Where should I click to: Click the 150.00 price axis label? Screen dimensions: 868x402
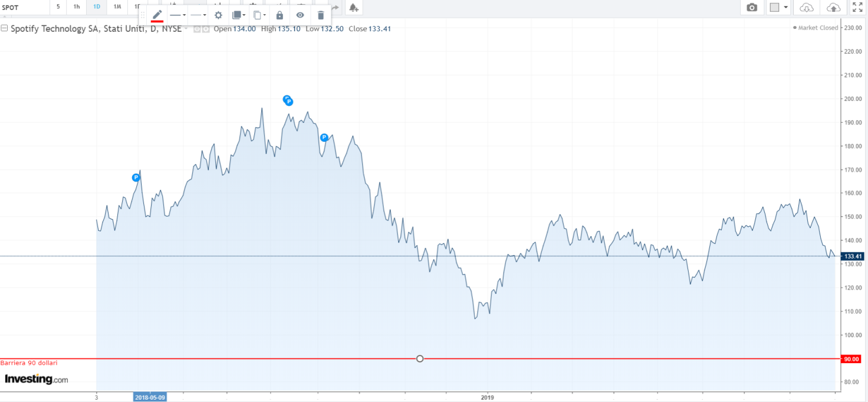click(x=852, y=217)
